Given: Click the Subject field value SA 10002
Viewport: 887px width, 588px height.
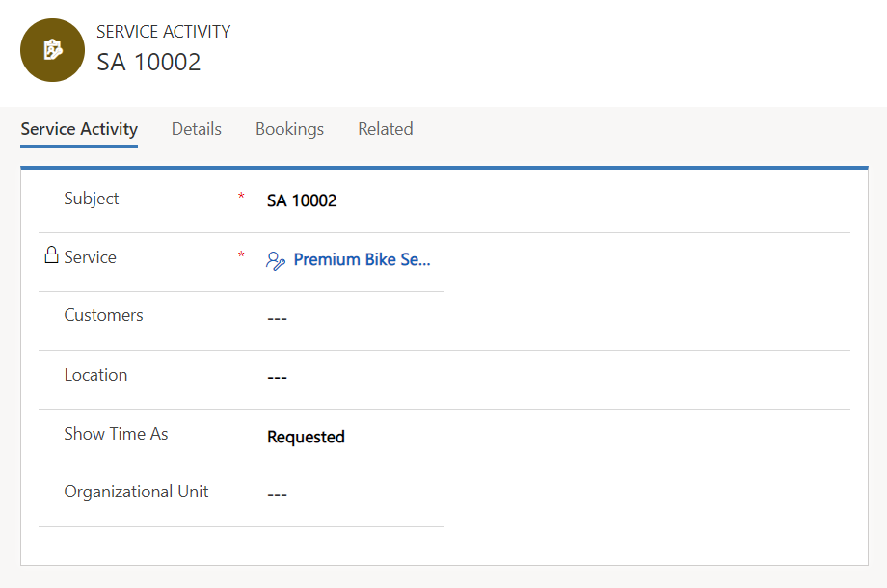Looking at the screenshot, I should (302, 200).
